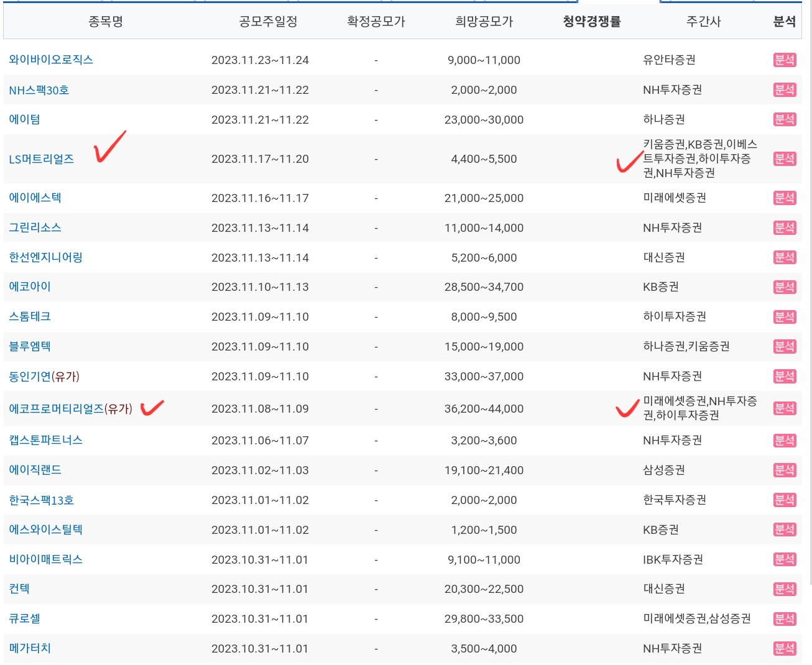The width and height of the screenshot is (812, 665).
Task: Click 분석 badge for LS머트리얼즈
Action: (x=785, y=158)
